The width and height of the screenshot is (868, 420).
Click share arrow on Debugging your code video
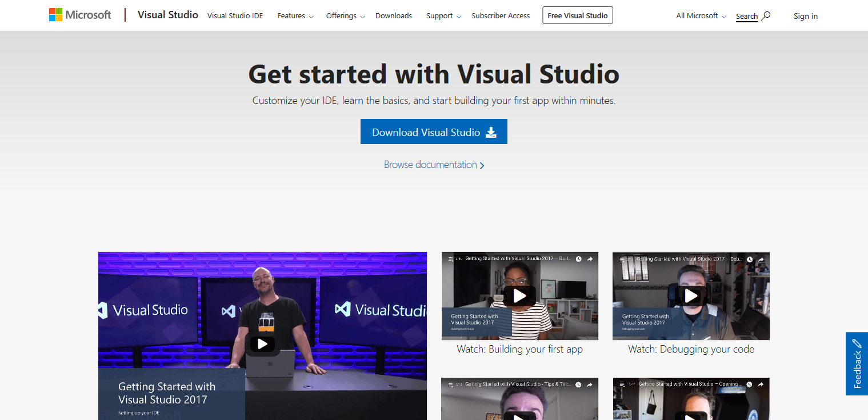click(x=762, y=259)
